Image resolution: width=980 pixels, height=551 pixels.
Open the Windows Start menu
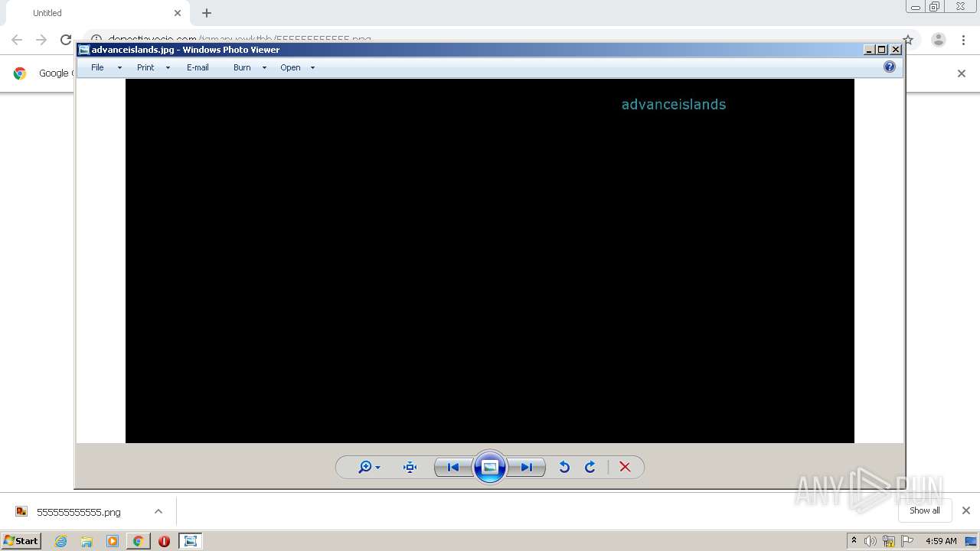21,541
